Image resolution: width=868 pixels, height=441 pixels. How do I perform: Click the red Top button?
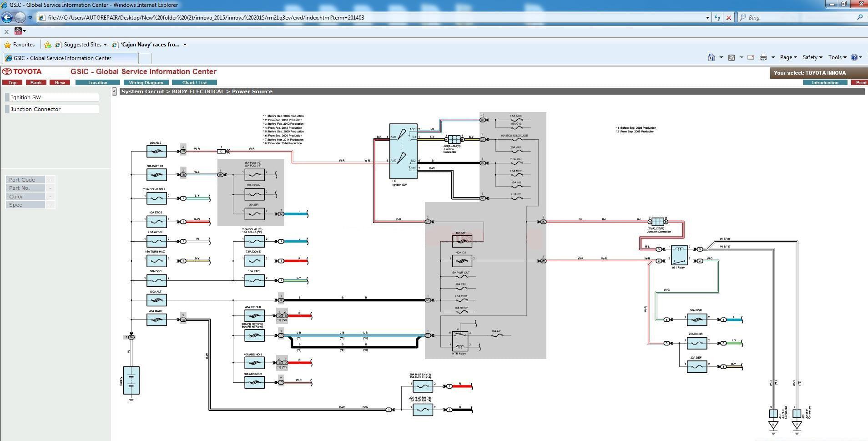click(x=12, y=83)
